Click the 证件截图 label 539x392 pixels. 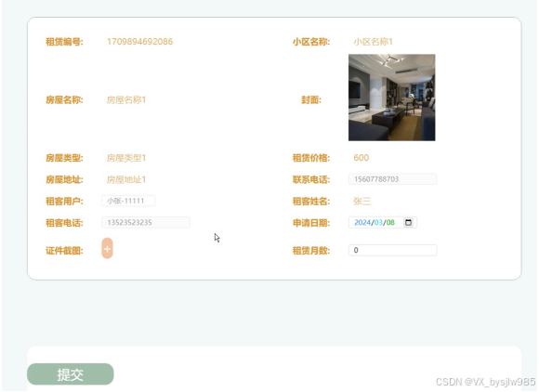click(65, 251)
